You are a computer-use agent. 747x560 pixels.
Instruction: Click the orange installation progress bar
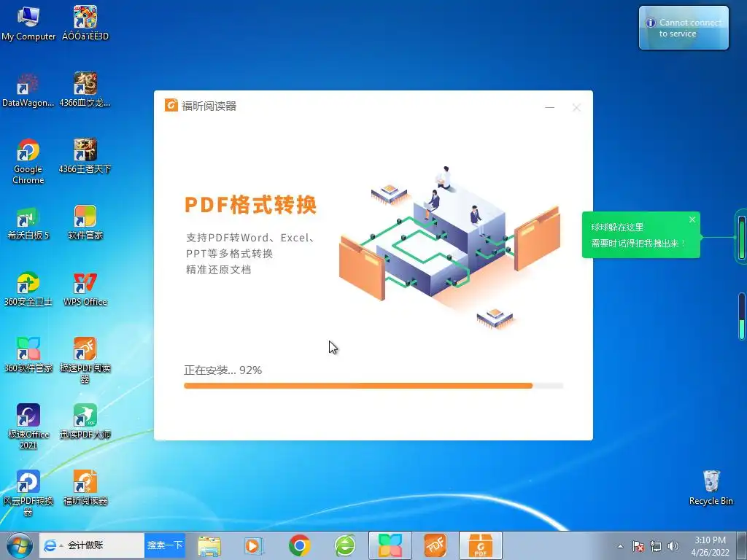[x=373, y=386]
